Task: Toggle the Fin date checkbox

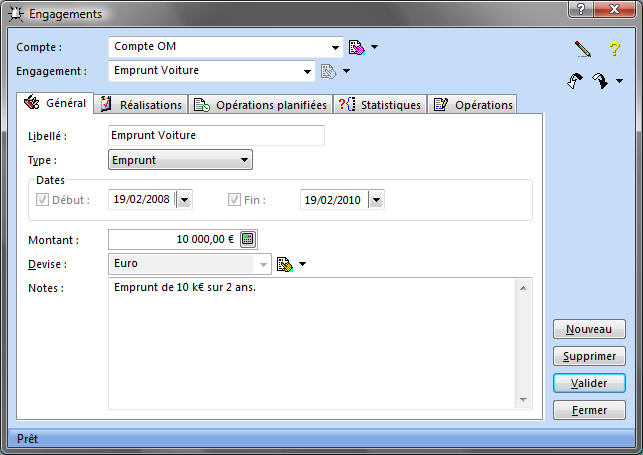Action: pos(235,200)
